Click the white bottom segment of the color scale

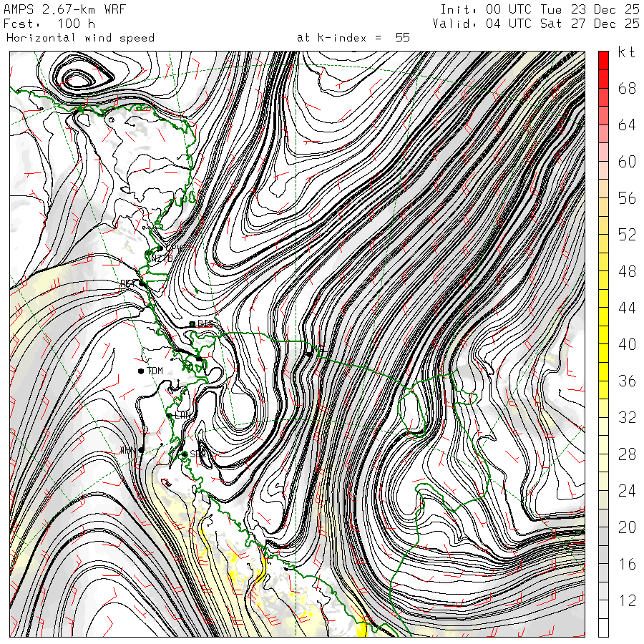[604, 628]
